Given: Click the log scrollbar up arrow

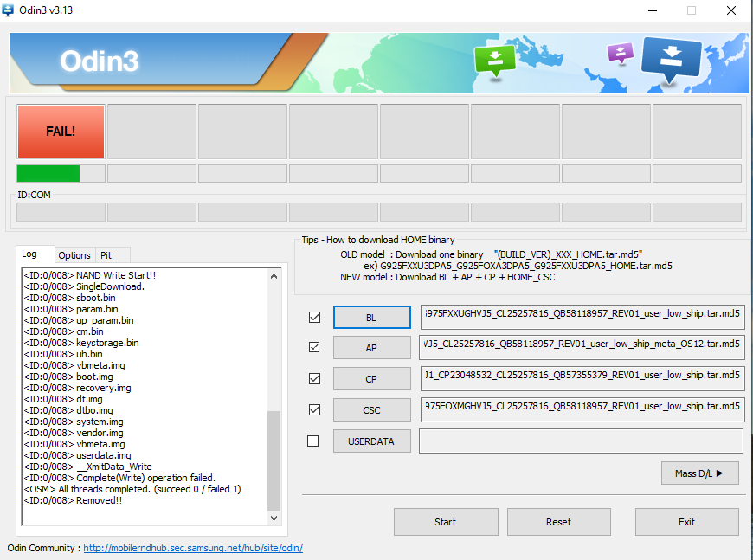Looking at the screenshot, I should click(274, 276).
